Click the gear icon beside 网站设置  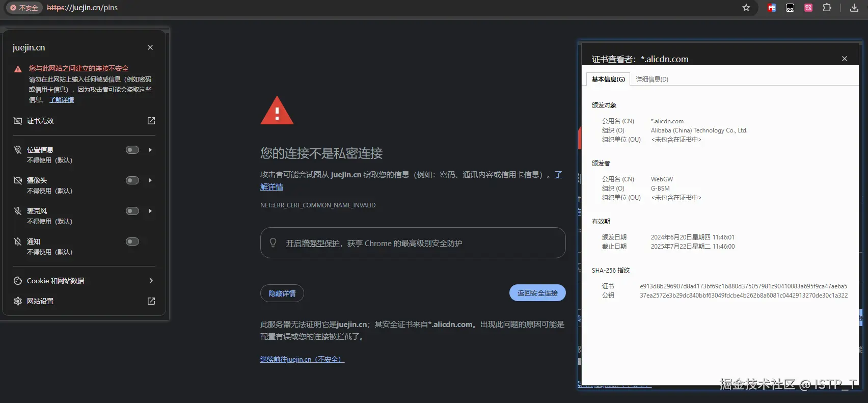(18, 301)
